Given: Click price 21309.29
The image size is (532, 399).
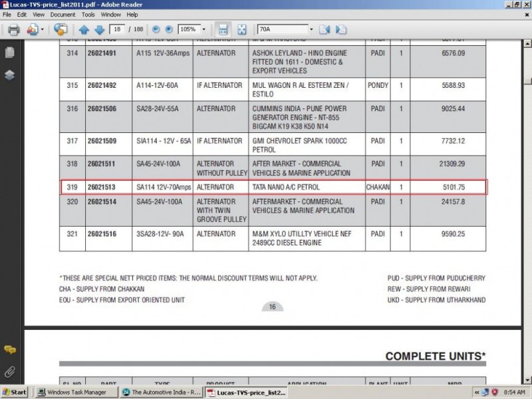Looking at the screenshot, I should pyautogui.click(x=452, y=164).
